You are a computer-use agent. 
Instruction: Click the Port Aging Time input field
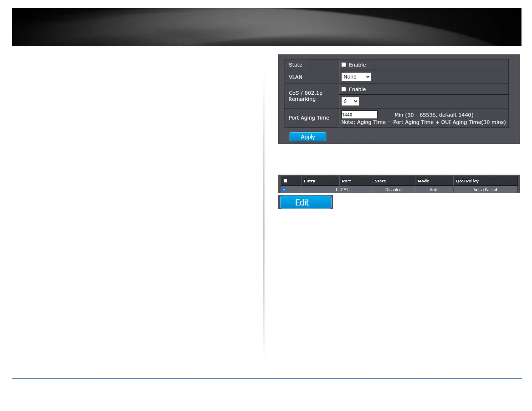point(359,115)
